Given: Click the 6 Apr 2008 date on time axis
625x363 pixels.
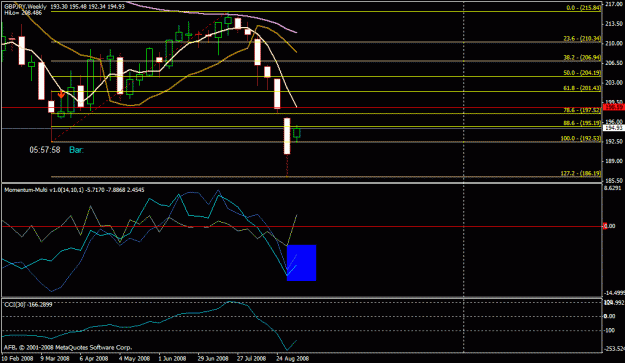Looking at the screenshot, I should point(94,358).
